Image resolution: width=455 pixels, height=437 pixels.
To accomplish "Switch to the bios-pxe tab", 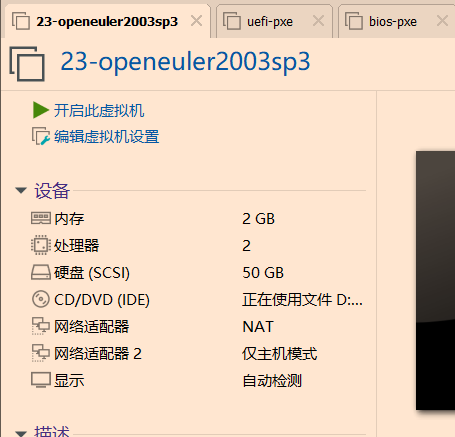I will (x=393, y=22).
